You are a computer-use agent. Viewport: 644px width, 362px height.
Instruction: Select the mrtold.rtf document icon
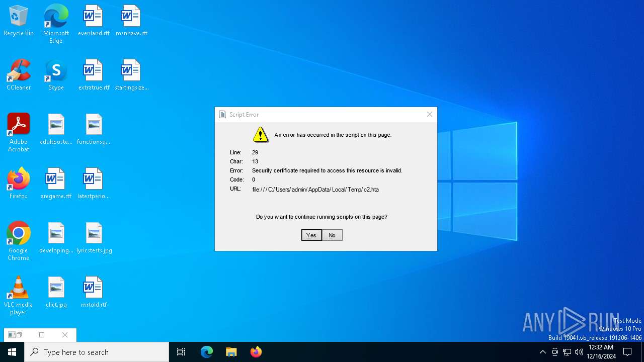tap(94, 292)
